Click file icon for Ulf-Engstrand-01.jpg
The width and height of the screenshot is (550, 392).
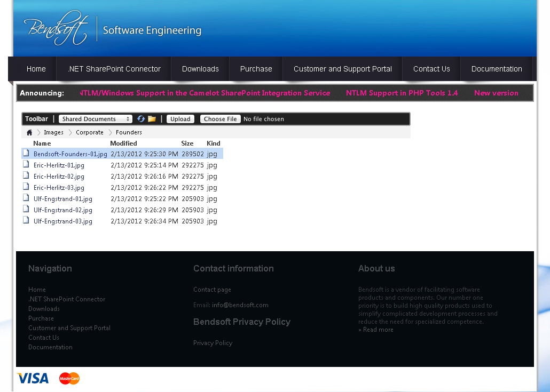tap(26, 197)
